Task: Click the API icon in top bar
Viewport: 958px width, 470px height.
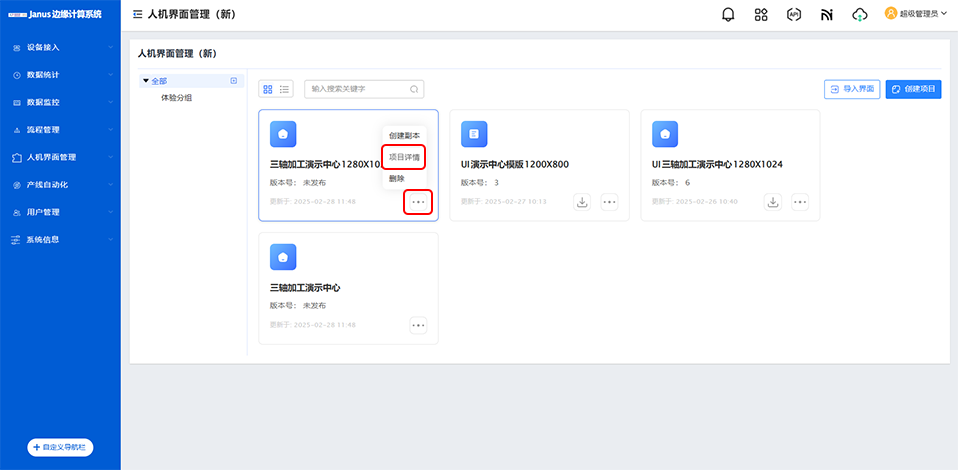Action: tap(794, 14)
